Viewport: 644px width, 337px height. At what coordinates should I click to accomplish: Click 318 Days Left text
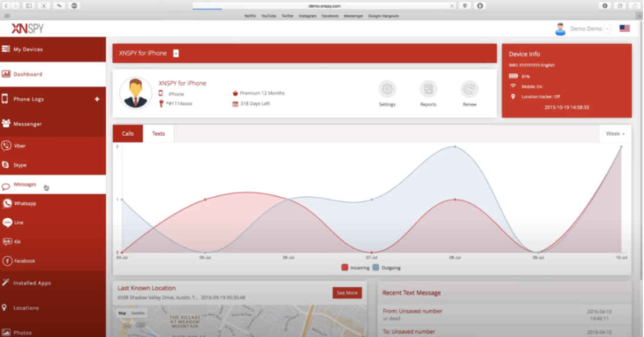point(255,104)
